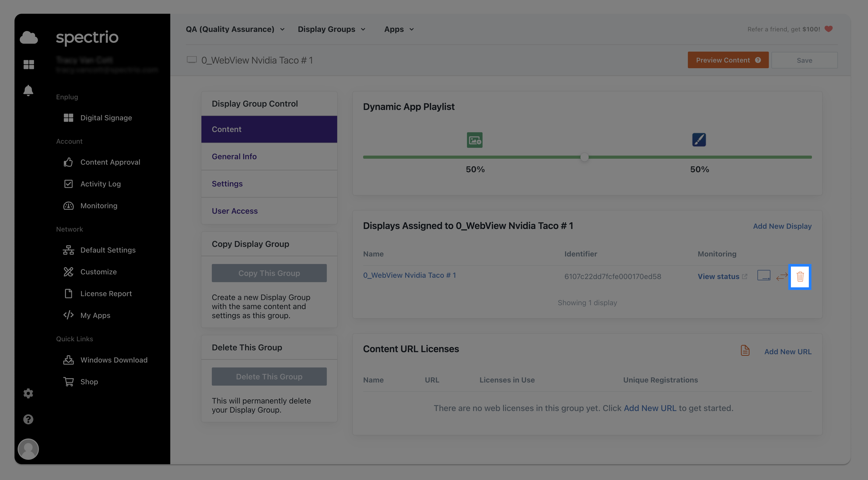Click the display identifier 6107c22dd7fcfe000170ed58
Image resolution: width=868 pixels, height=480 pixels.
click(x=613, y=276)
